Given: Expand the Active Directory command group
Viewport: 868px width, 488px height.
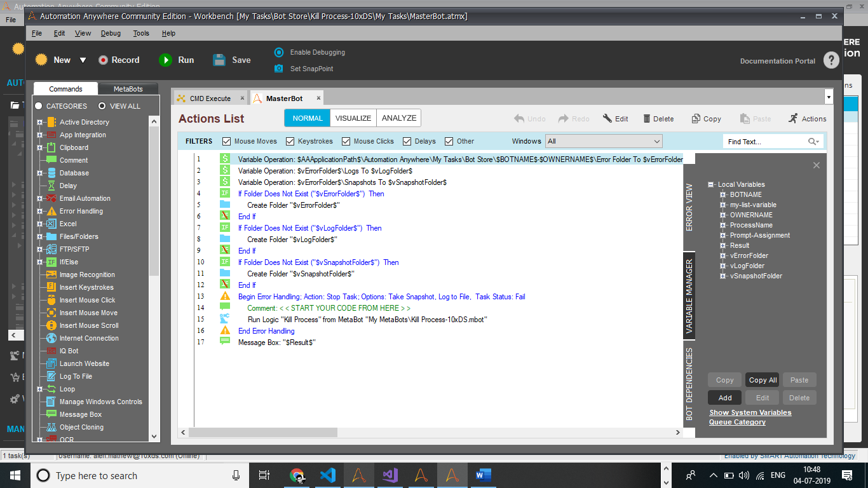Looking at the screenshot, I should click(x=40, y=122).
